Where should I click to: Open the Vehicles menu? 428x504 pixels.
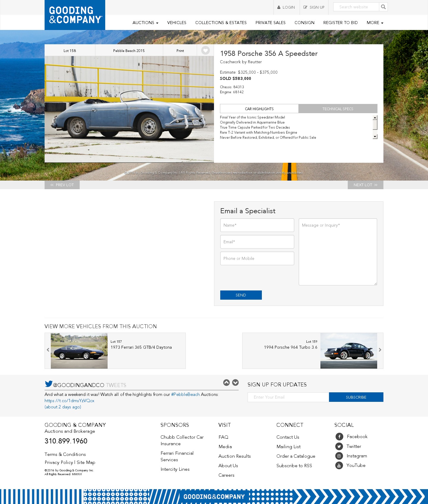pos(177,23)
